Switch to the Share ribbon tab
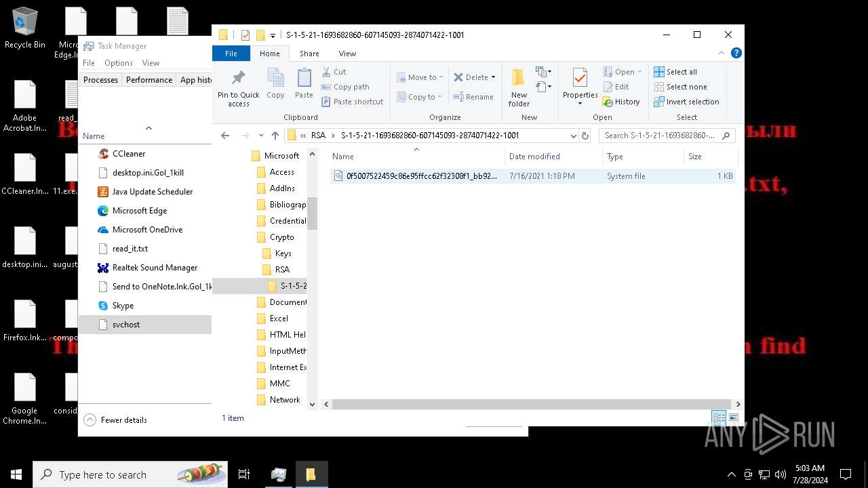868x488 pixels. [309, 54]
